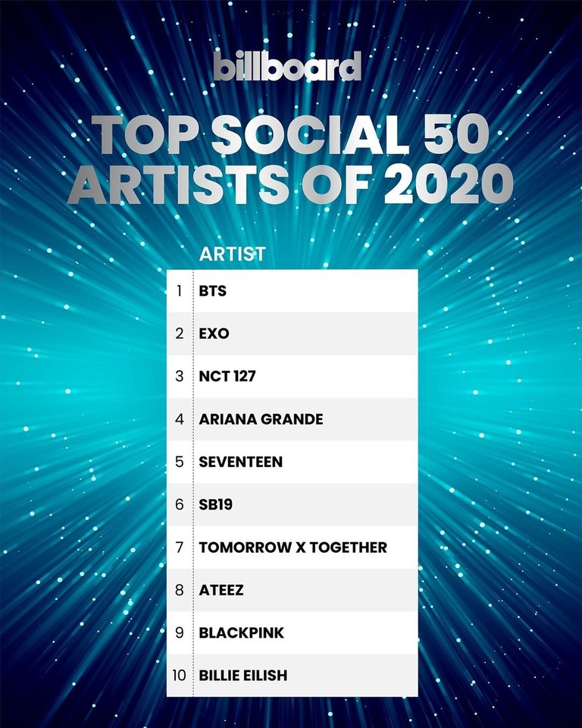Click Tomorrow X Together entry

coord(293,548)
